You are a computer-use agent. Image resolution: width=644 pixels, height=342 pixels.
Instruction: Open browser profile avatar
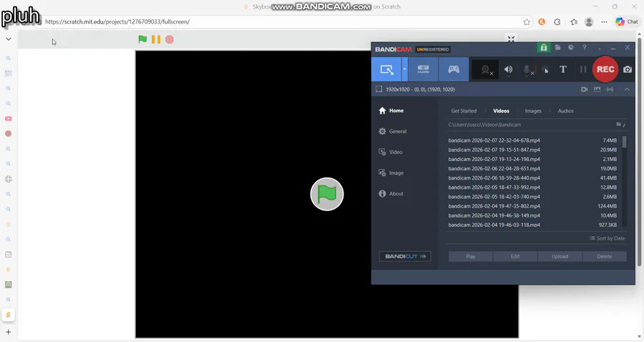coord(589,22)
